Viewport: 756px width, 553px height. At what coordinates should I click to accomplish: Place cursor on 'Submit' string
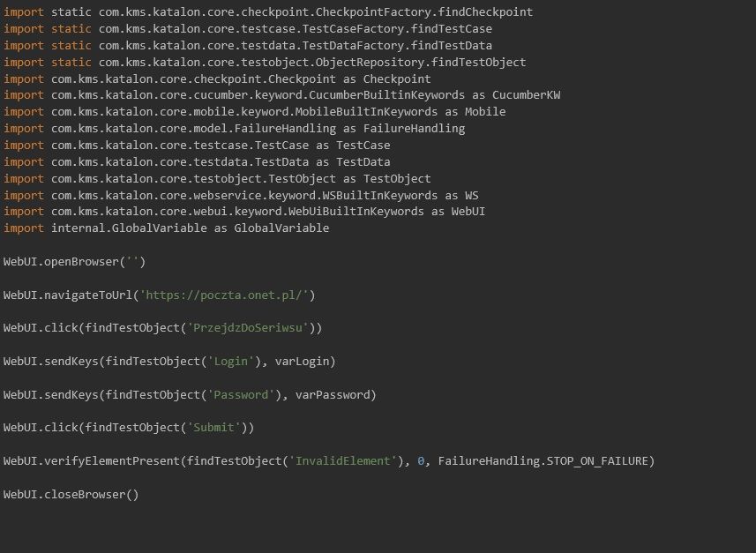(x=213, y=428)
